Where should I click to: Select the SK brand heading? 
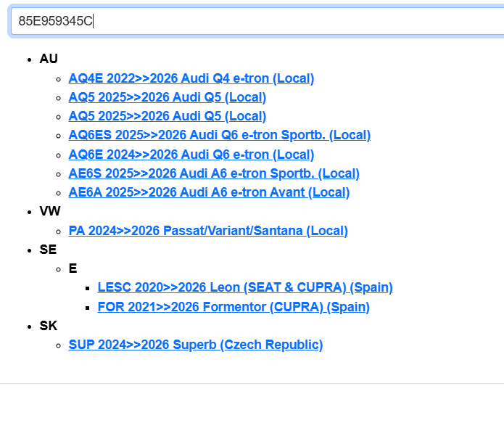click(x=48, y=326)
